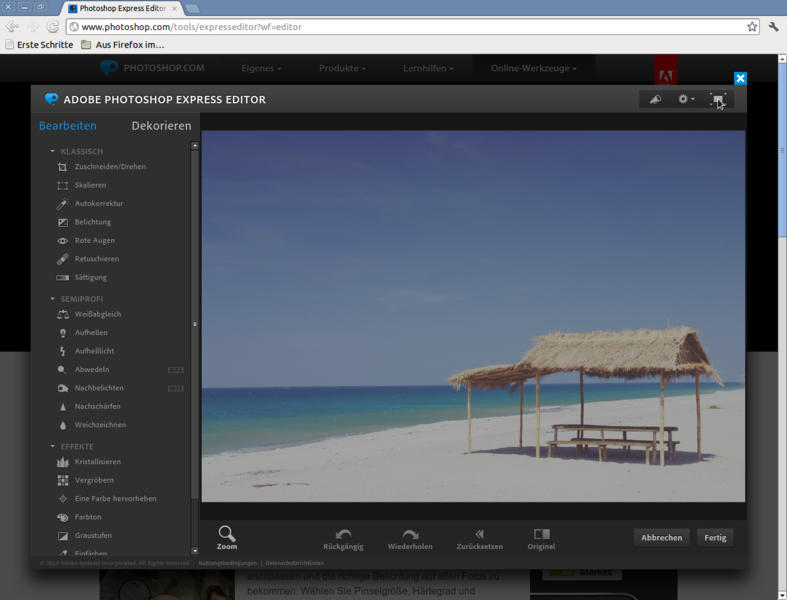Viewport: 787px width, 600px height.
Task: Click the Abbrechen button
Action: (662, 538)
